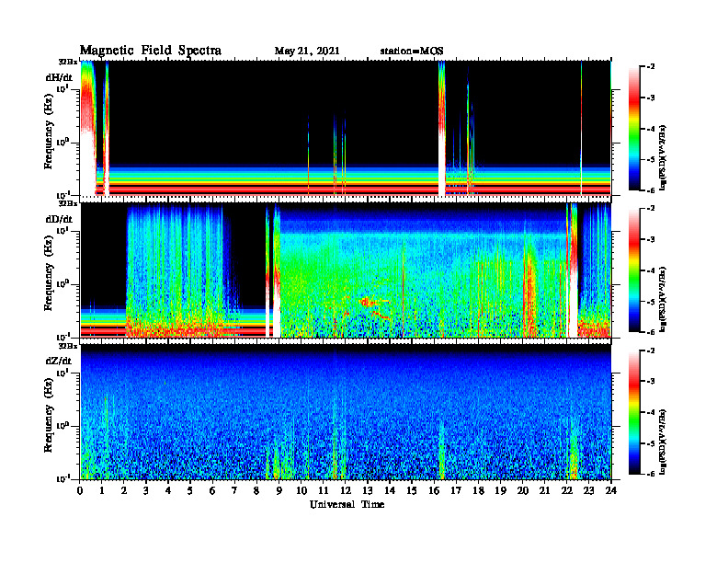Image resolution: width=728 pixels, height=563 pixels.
Task: Click hour "12" on the time axis
Action: point(346,491)
